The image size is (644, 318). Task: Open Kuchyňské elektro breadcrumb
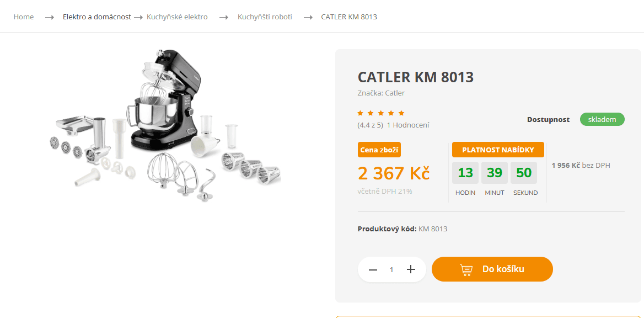(177, 17)
